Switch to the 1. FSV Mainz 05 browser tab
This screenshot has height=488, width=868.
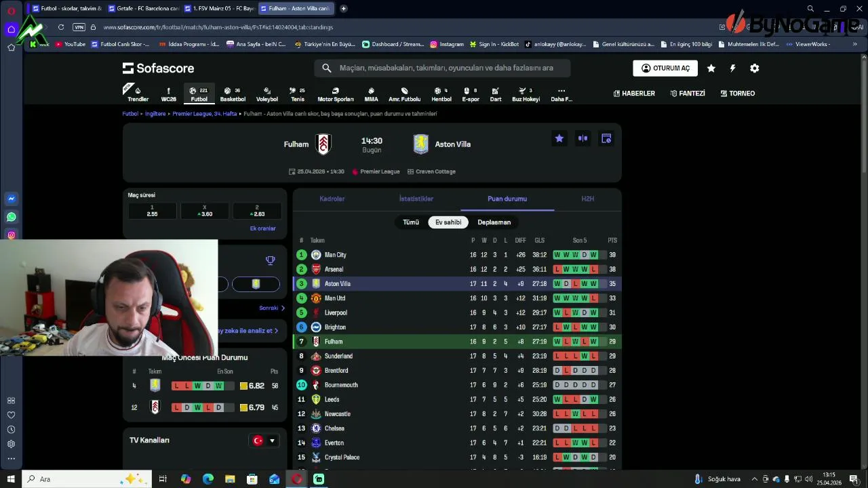pos(219,8)
